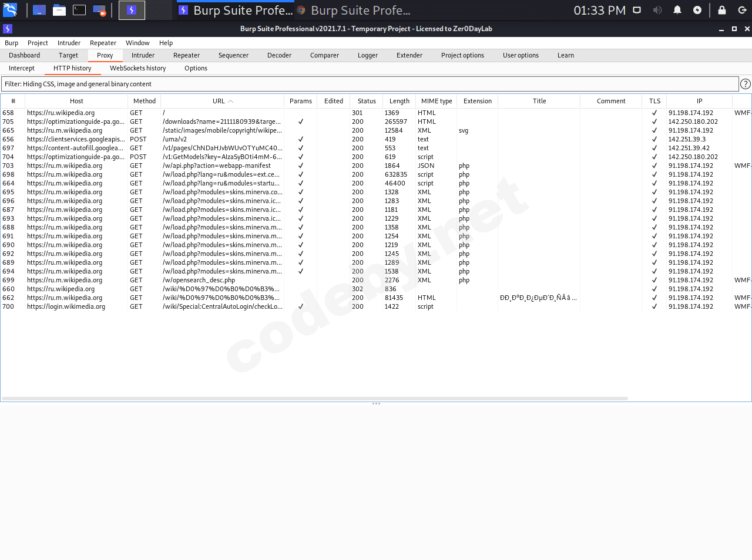Switch to second Burp Suite taskbar window
This screenshot has height=560, width=752.
[x=353, y=10]
